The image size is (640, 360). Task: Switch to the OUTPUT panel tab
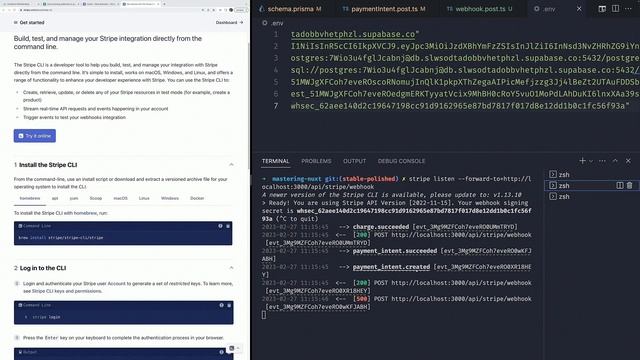354,161
